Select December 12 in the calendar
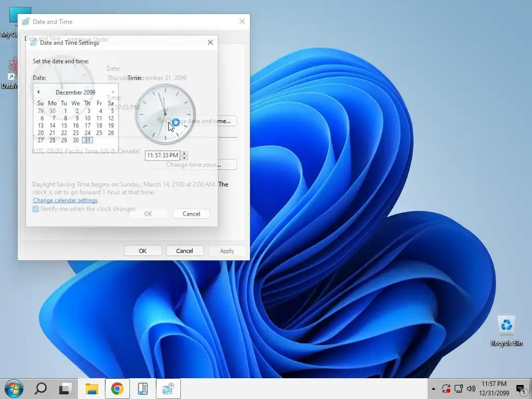Viewport: 532px width, 399px height. pyautogui.click(x=111, y=118)
